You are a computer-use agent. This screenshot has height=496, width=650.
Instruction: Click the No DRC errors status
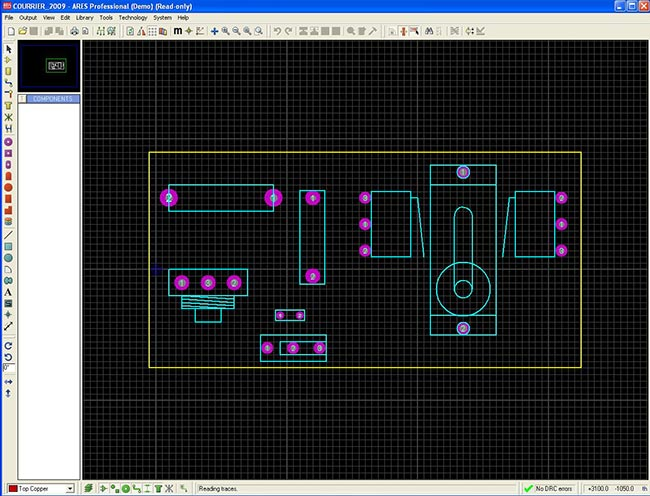(549, 489)
